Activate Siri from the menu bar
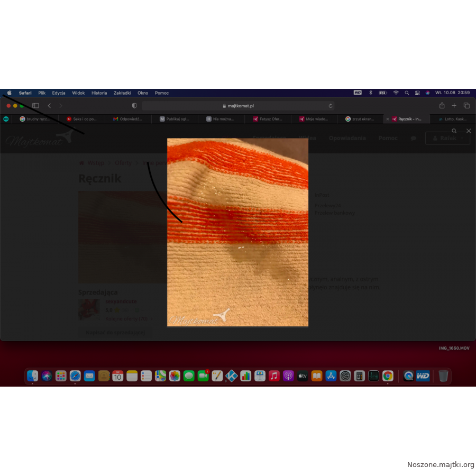 (x=428, y=93)
